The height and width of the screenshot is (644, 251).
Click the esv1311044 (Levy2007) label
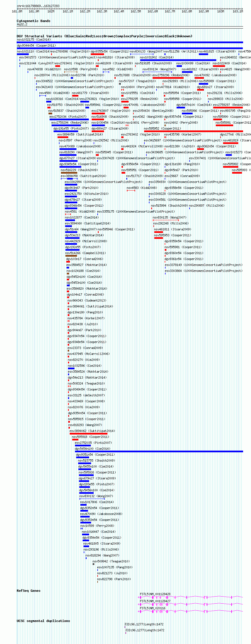[x=37, y=63]
